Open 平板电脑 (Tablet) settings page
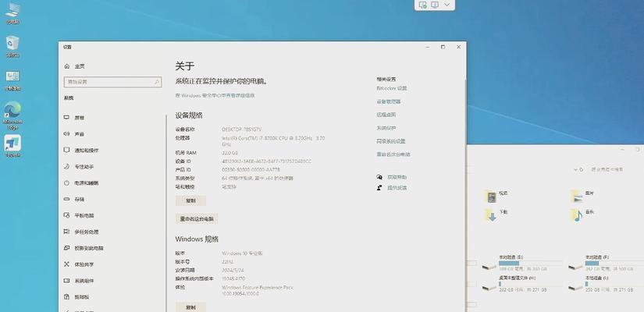644x312 pixels. click(x=79, y=215)
